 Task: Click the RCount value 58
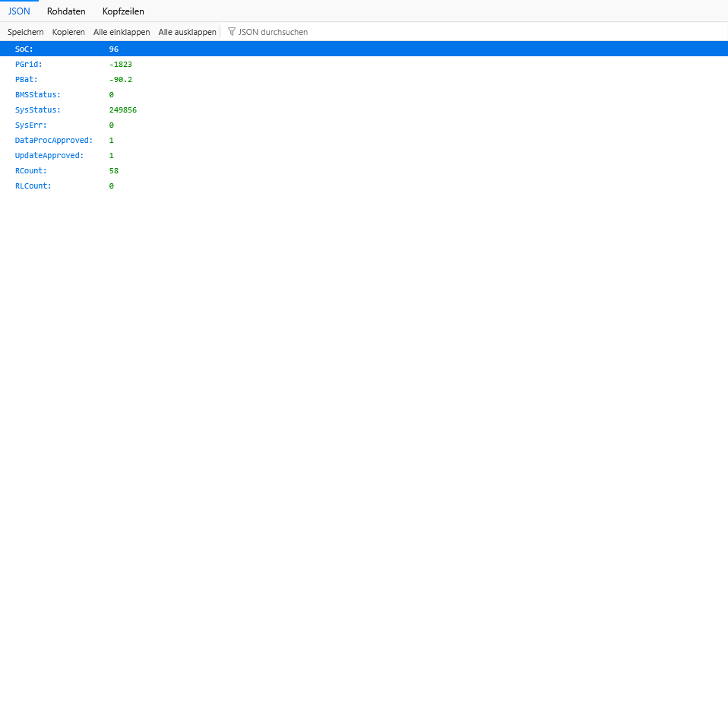pyautogui.click(x=114, y=170)
